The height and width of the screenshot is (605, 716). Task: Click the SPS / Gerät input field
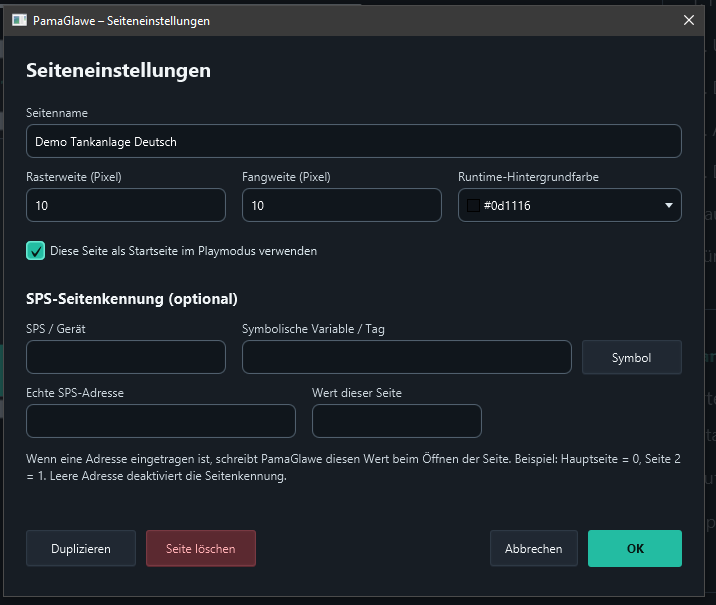(126, 357)
